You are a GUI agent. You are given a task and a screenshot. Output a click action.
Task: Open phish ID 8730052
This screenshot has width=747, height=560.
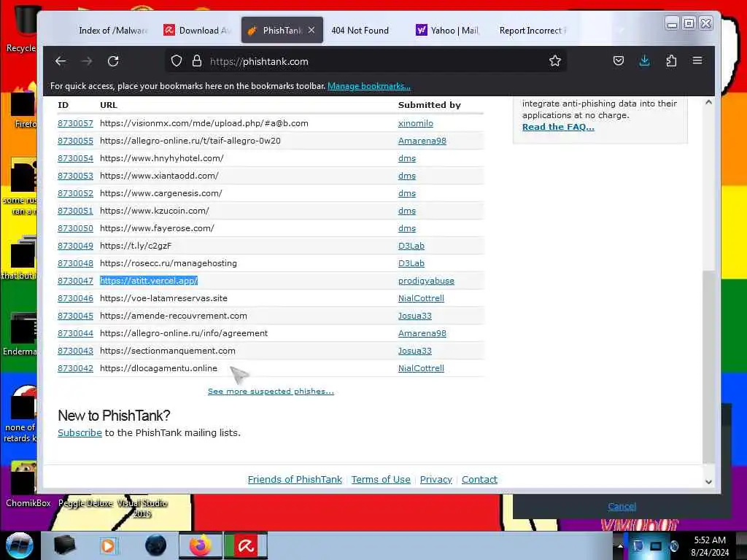coord(75,193)
